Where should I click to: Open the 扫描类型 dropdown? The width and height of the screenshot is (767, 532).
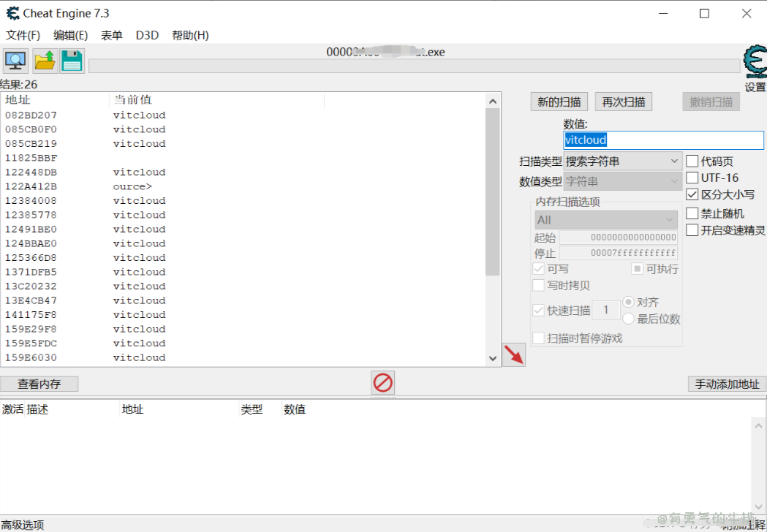pos(623,161)
